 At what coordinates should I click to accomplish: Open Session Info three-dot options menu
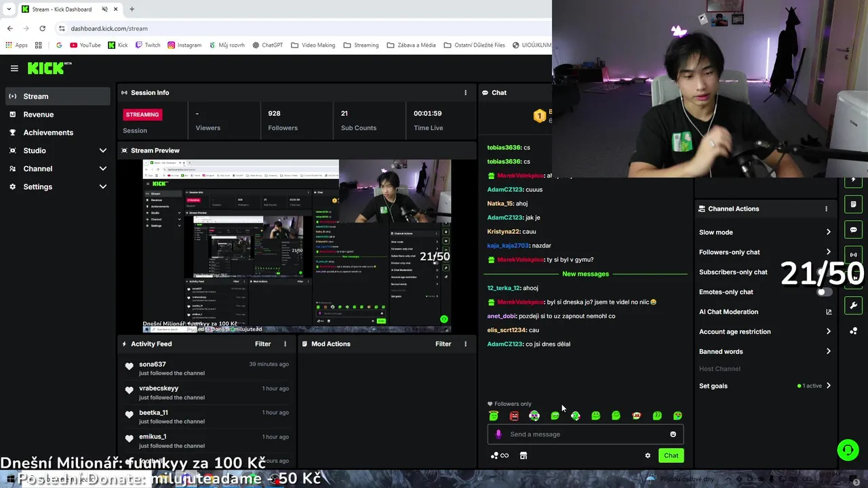pyautogui.click(x=465, y=93)
